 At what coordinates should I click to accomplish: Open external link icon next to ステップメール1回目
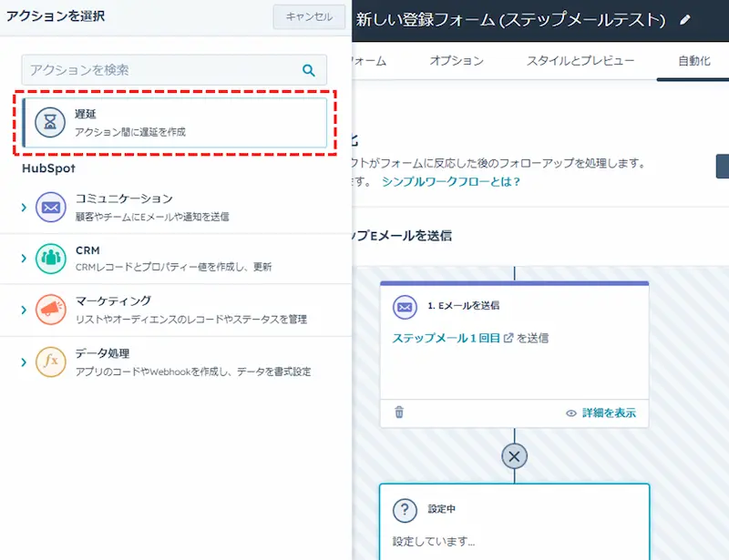(x=508, y=338)
